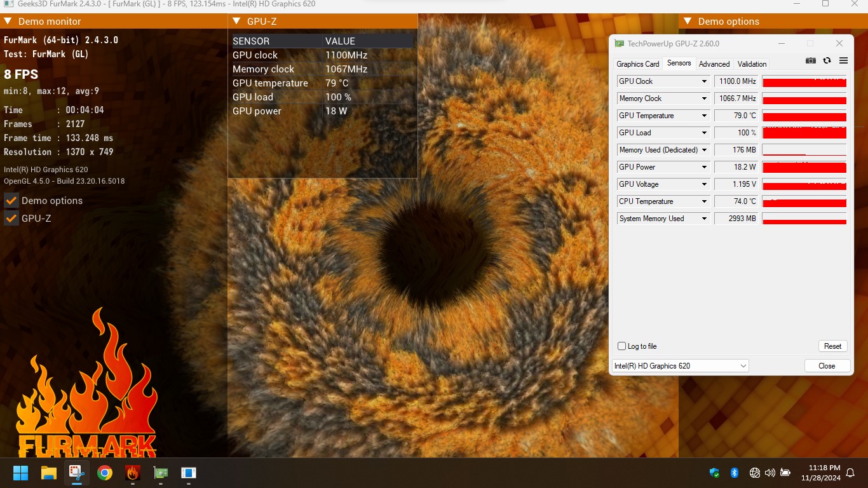Uncheck the GPU-Z checkbox in demo monitor
Viewport: 868px width, 488px height.
pos(11,219)
